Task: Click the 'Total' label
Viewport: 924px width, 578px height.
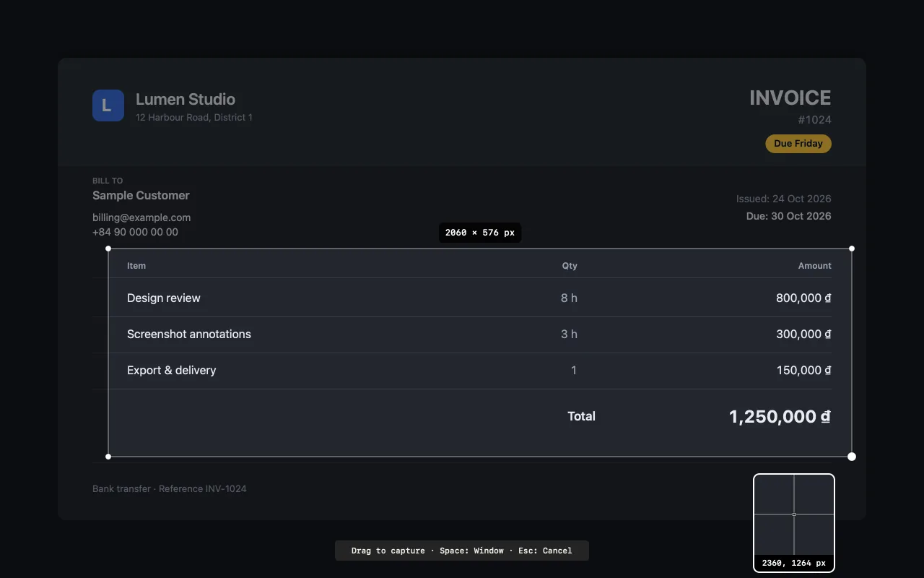Action: (x=582, y=416)
